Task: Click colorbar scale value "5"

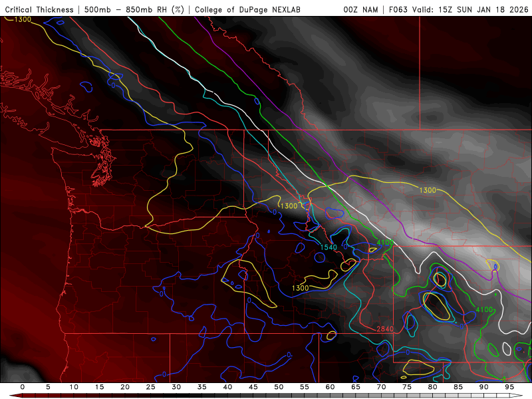Action: (48, 387)
